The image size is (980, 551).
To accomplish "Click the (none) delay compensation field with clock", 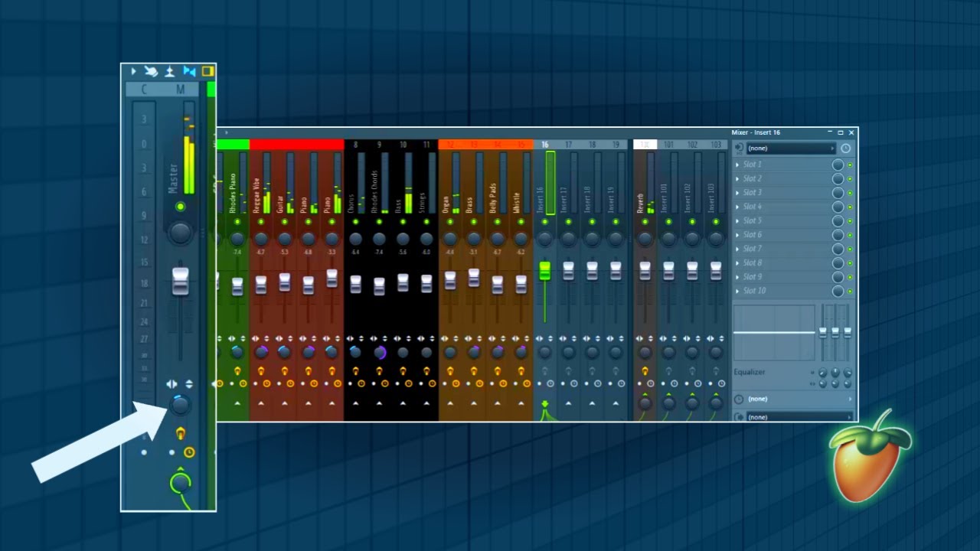I will click(x=793, y=399).
